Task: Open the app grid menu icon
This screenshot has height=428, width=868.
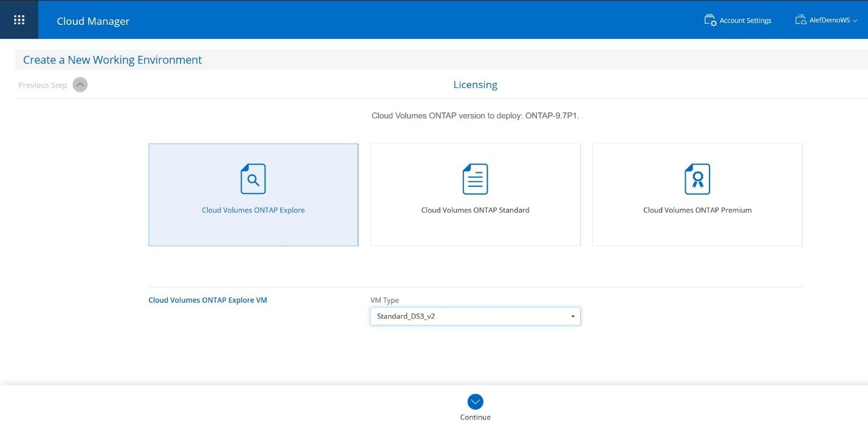Action: pyautogui.click(x=19, y=20)
